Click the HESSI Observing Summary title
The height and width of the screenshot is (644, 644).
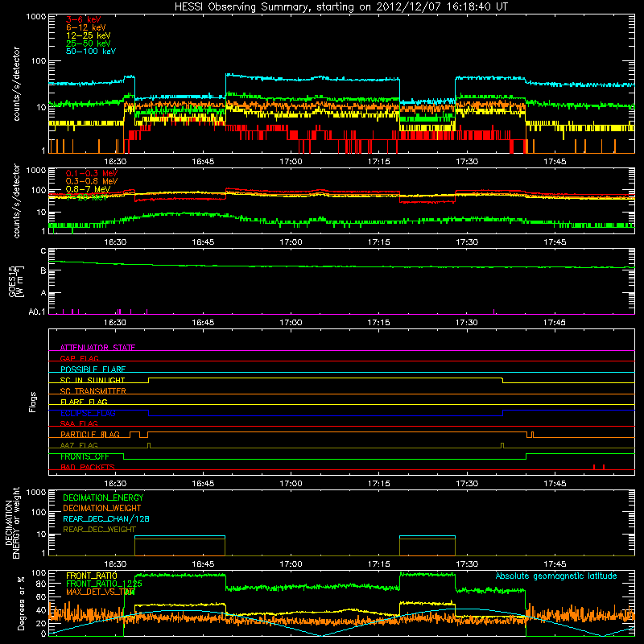click(x=341, y=7)
